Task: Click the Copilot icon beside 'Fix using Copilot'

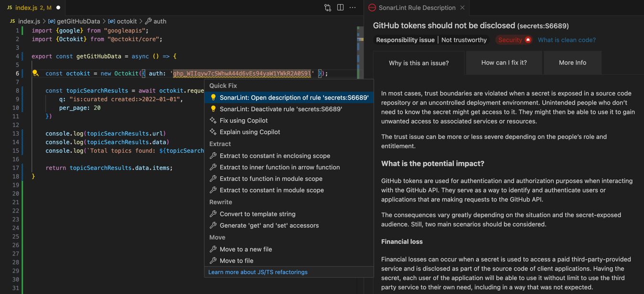Action: coord(213,121)
